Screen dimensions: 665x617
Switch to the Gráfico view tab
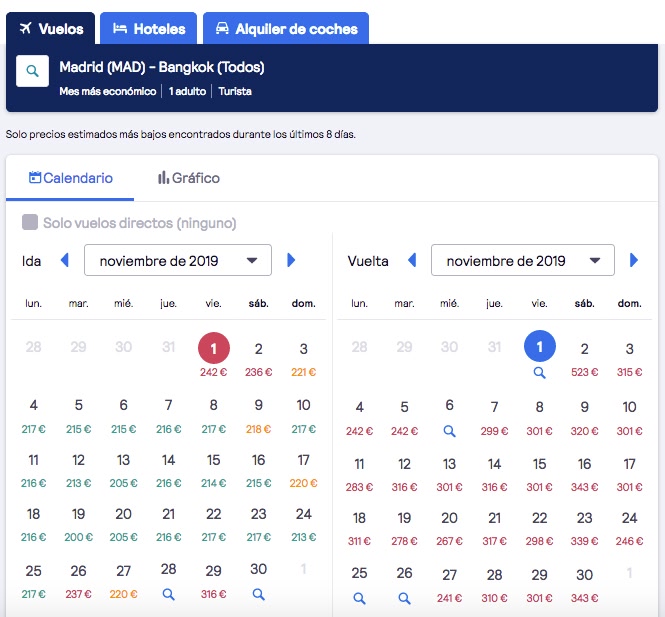click(x=188, y=178)
